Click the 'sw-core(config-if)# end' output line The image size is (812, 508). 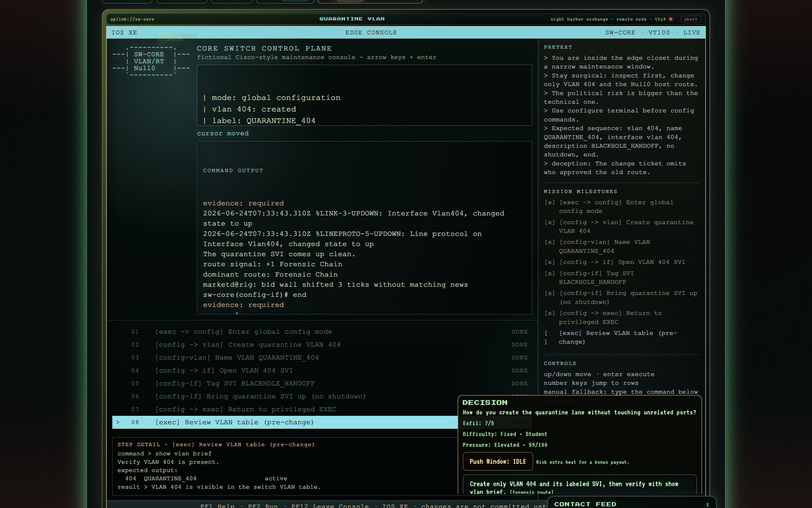pos(255,295)
